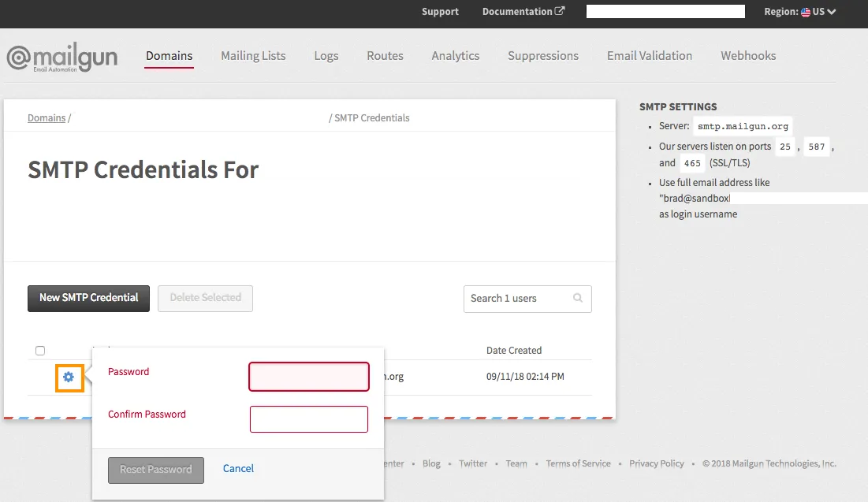Screen dimensions: 868x502
Task: Open Suppressions in the navigation
Action: pyautogui.click(x=542, y=56)
